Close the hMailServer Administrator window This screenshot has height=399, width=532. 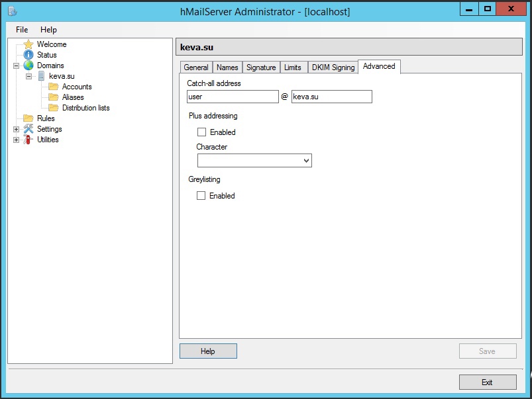point(511,9)
